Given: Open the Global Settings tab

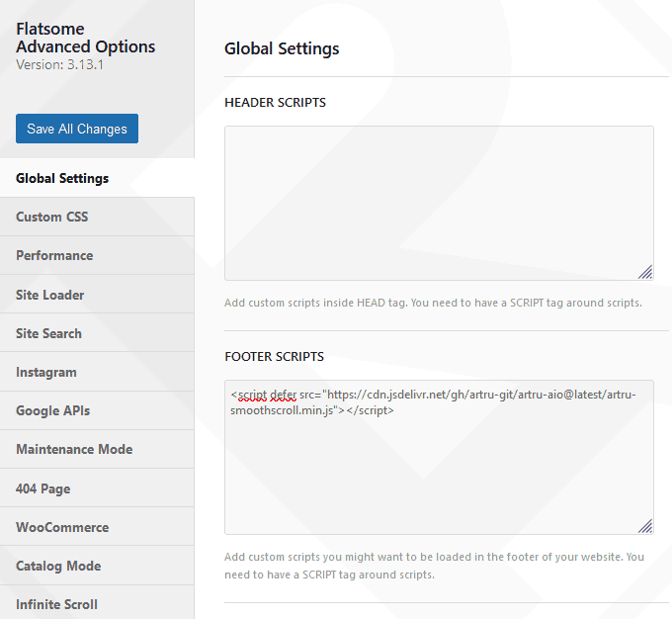Looking at the screenshot, I should tap(97, 178).
